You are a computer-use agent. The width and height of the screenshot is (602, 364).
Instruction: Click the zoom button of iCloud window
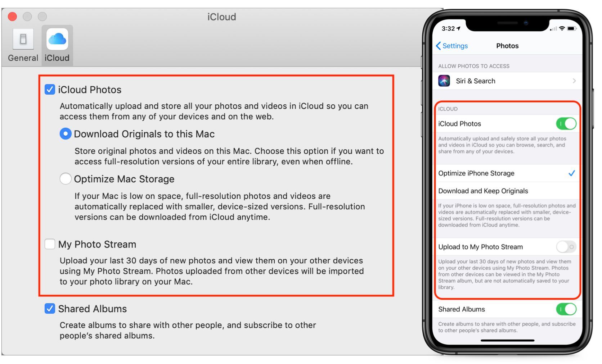coord(42,17)
